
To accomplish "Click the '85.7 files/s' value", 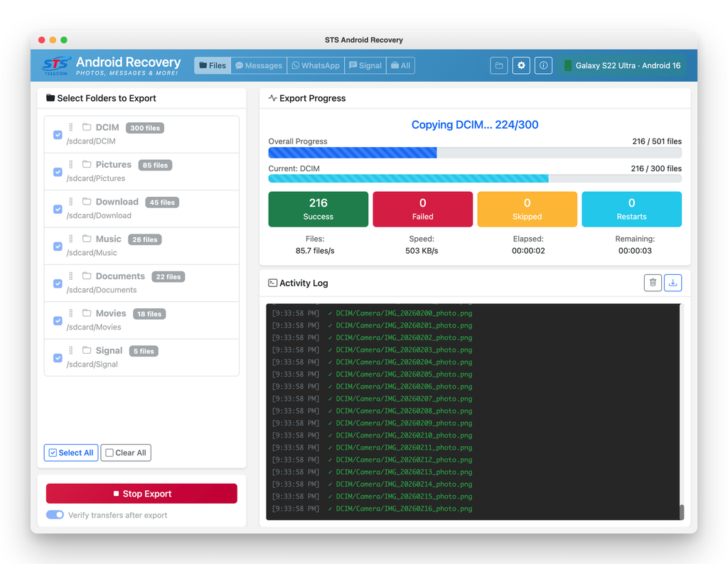I will [x=315, y=251].
